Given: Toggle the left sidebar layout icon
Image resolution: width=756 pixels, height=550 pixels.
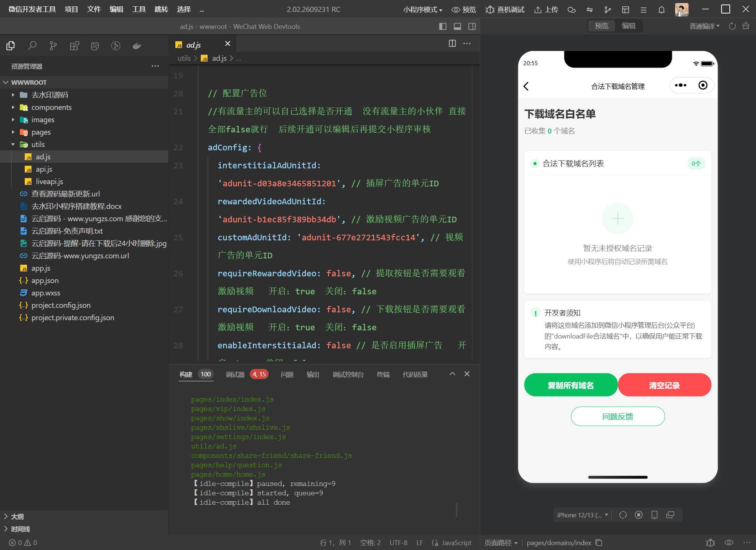Looking at the screenshot, I should (x=442, y=26).
